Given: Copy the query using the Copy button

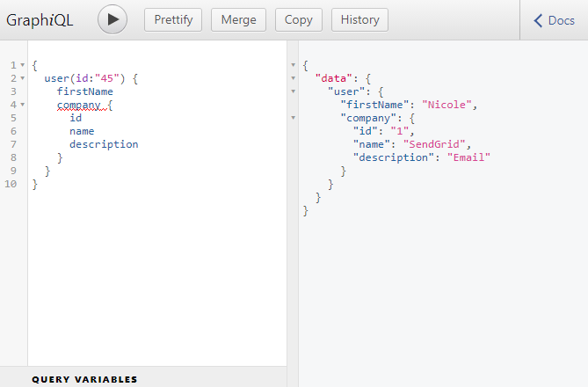Looking at the screenshot, I should pyautogui.click(x=299, y=20).
